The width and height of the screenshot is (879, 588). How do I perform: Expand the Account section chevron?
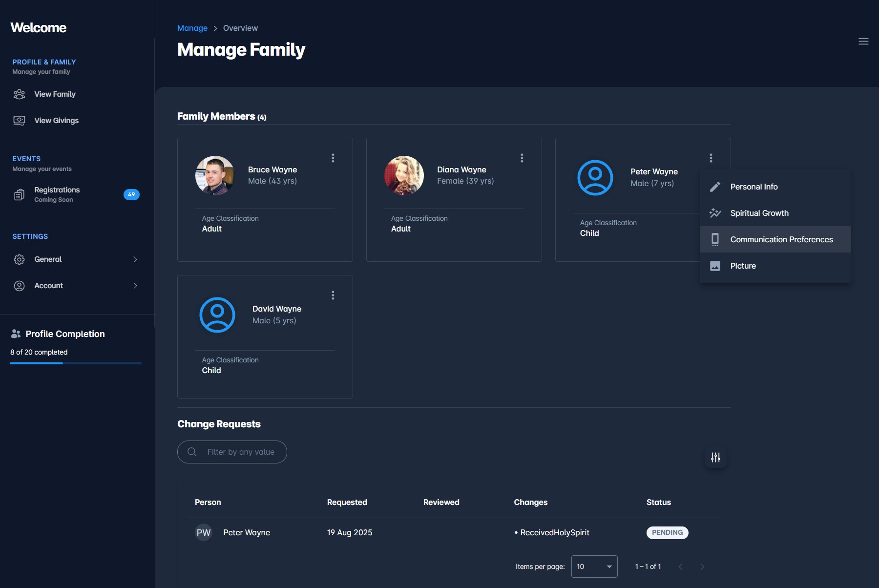tap(135, 286)
